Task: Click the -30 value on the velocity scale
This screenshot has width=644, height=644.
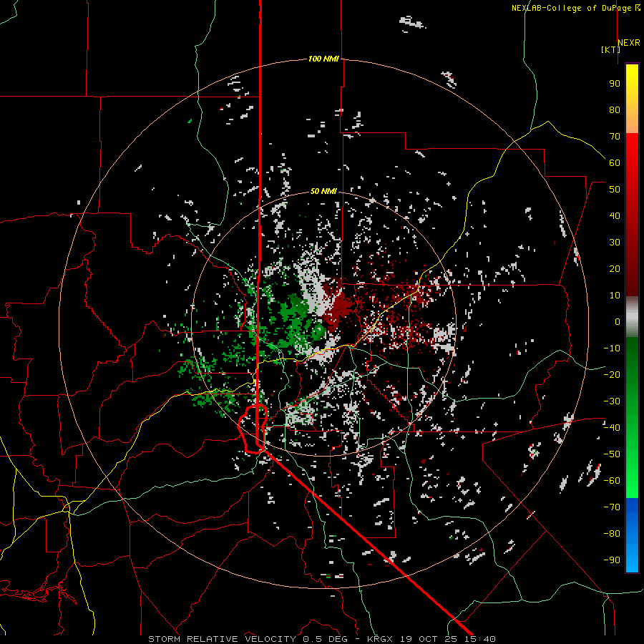Action: pyautogui.click(x=612, y=401)
